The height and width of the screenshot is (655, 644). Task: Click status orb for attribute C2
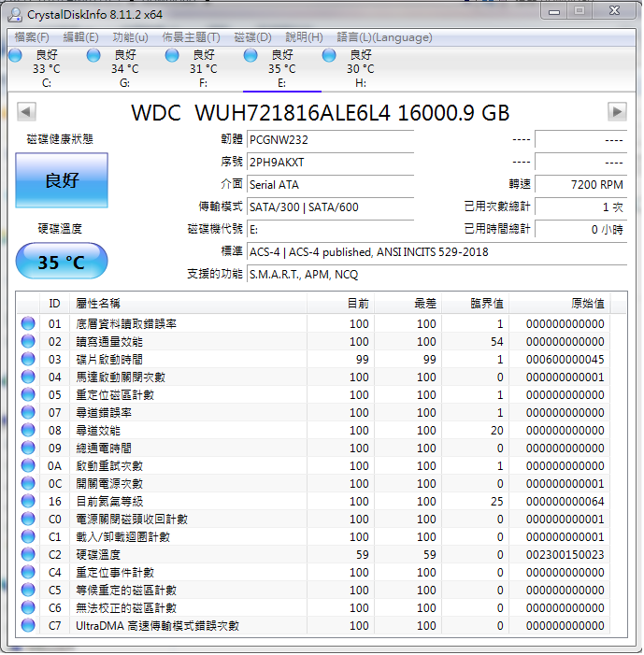coord(28,554)
